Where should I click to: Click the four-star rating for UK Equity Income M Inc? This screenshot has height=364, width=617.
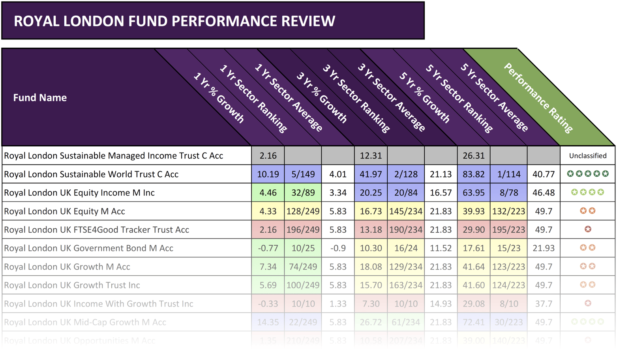click(x=588, y=192)
